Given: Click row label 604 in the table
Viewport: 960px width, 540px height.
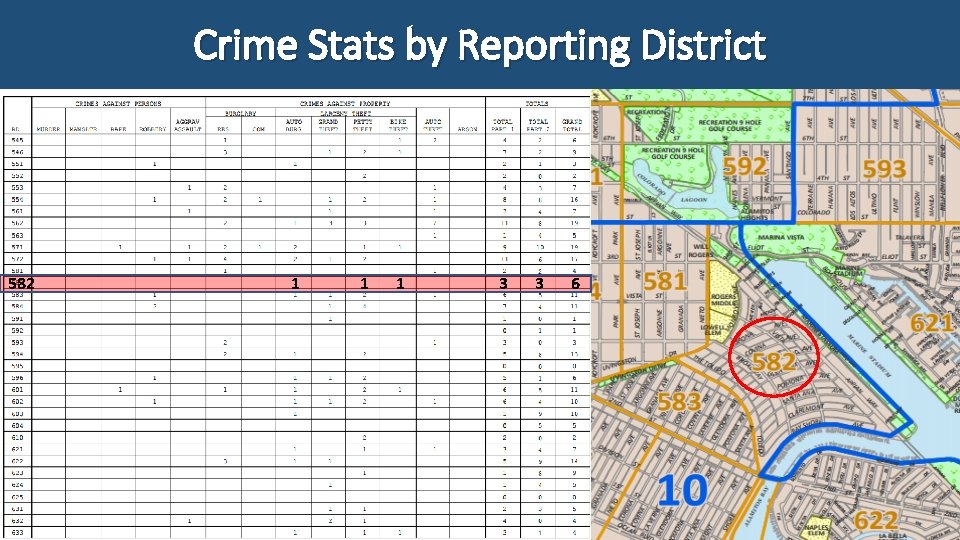Looking at the screenshot, I should click(x=17, y=426).
